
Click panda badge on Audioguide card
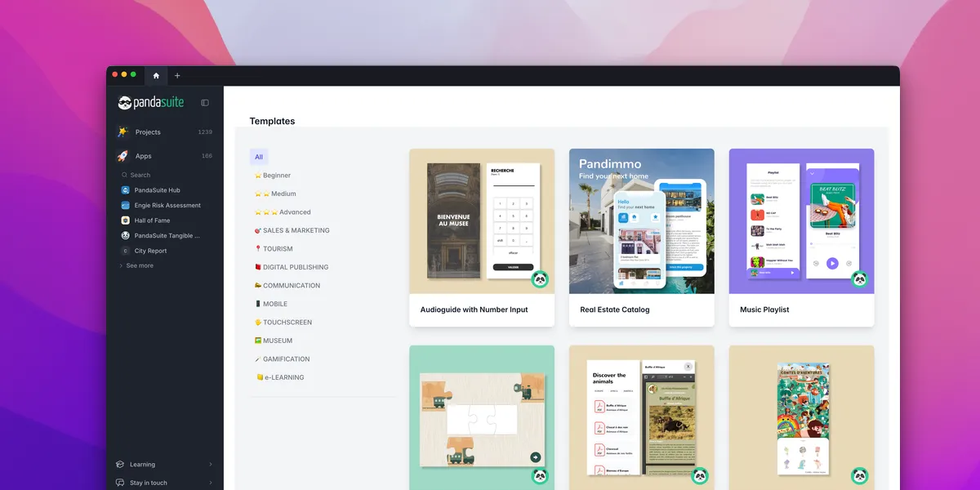pyautogui.click(x=540, y=279)
